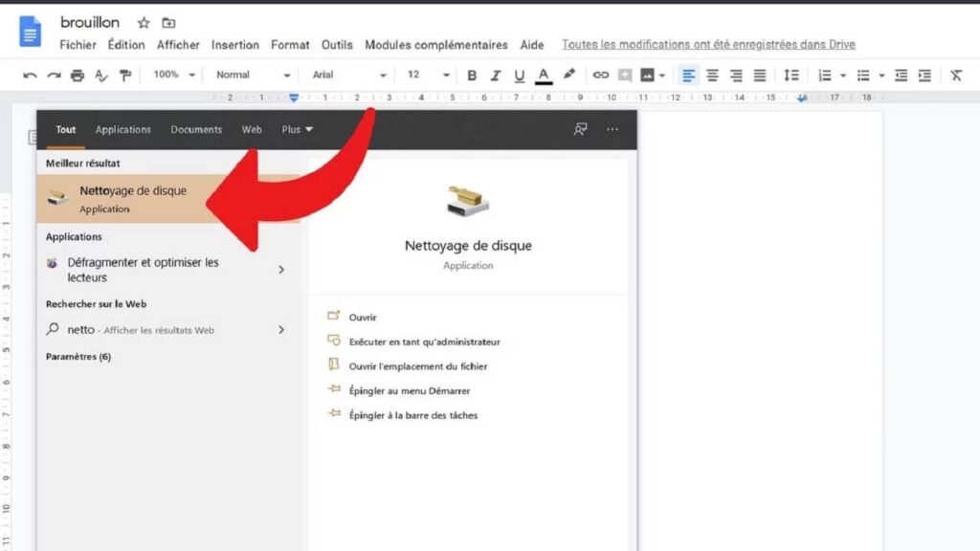Decrease the paragraph indent
Image resolution: width=980 pixels, height=551 pixels.
[x=901, y=76]
